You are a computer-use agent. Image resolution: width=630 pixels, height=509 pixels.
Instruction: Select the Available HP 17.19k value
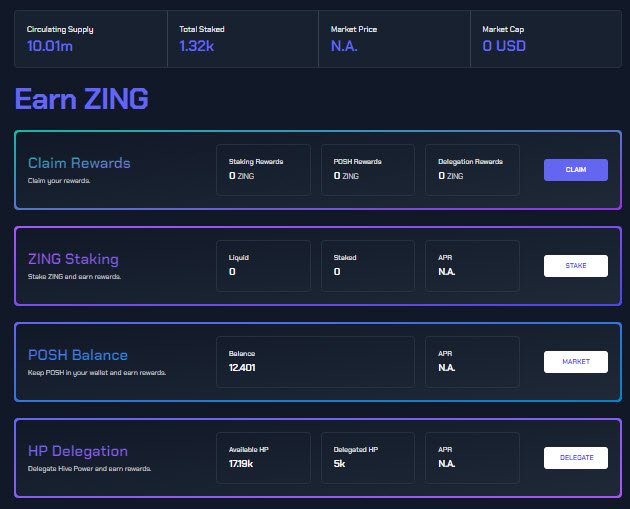point(241,464)
